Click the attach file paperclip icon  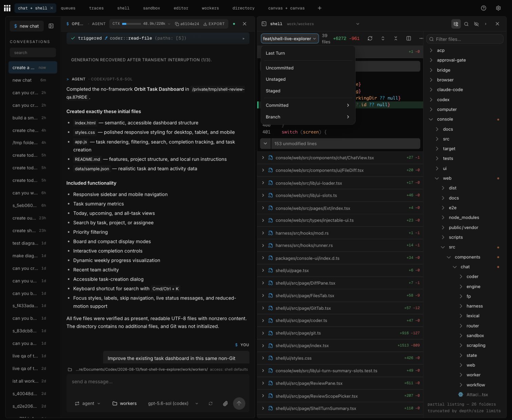pos(225,403)
